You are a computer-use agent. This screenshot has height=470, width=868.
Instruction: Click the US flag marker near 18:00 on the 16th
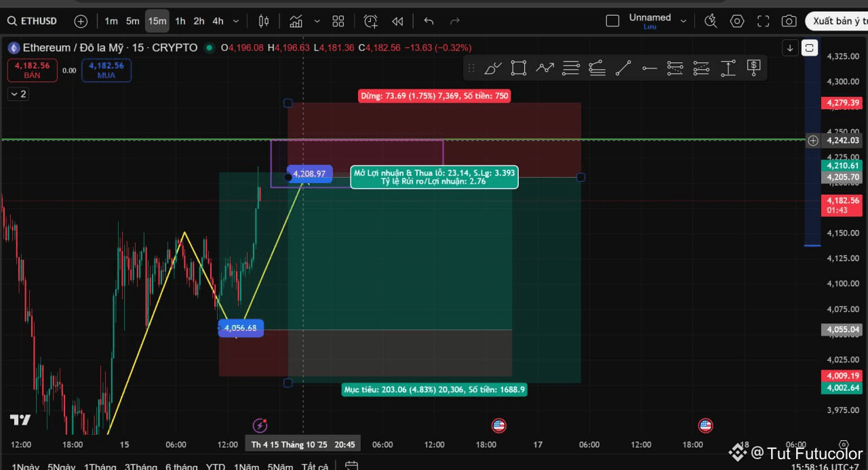click(499, 425)
